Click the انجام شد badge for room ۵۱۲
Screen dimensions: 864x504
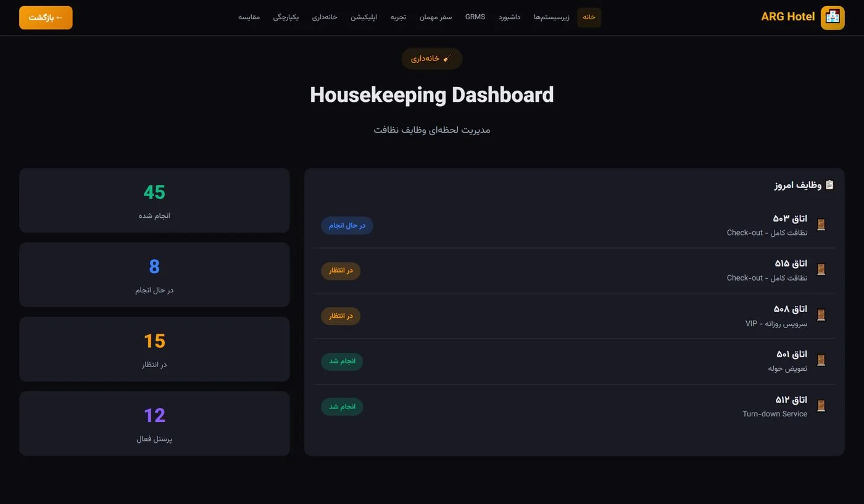coord(342,407)
